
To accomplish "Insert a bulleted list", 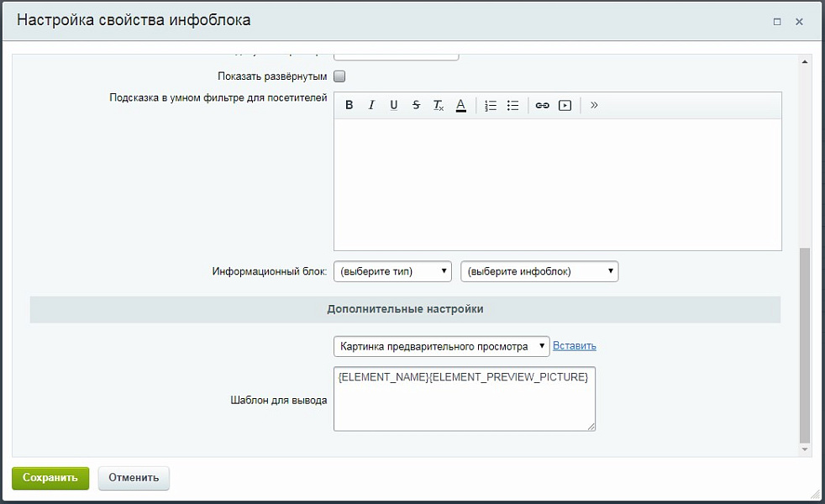I will coord(512,104).
